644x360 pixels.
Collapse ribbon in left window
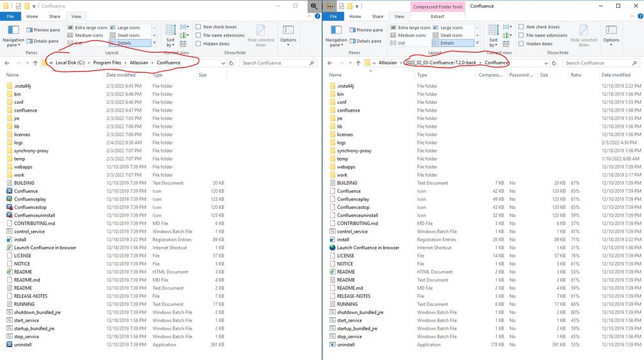click(x=309, y=16)
